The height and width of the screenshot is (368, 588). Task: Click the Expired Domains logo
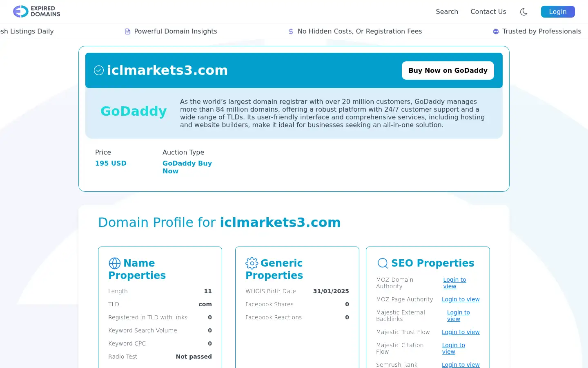click(x=36, y=11)
